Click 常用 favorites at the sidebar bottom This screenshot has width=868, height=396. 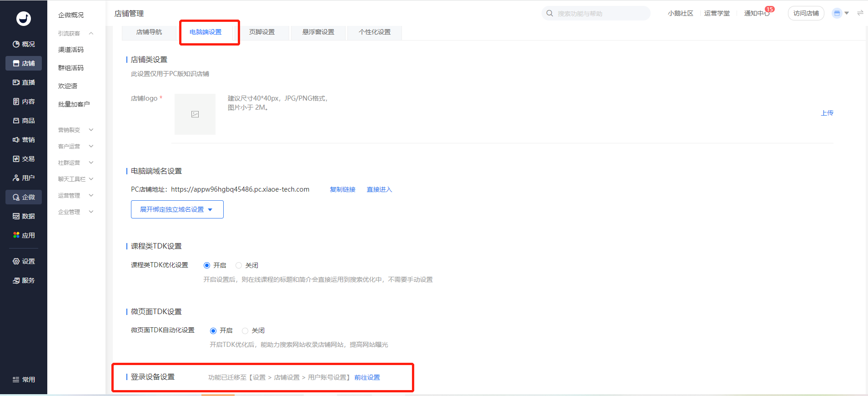pos(24,380)
